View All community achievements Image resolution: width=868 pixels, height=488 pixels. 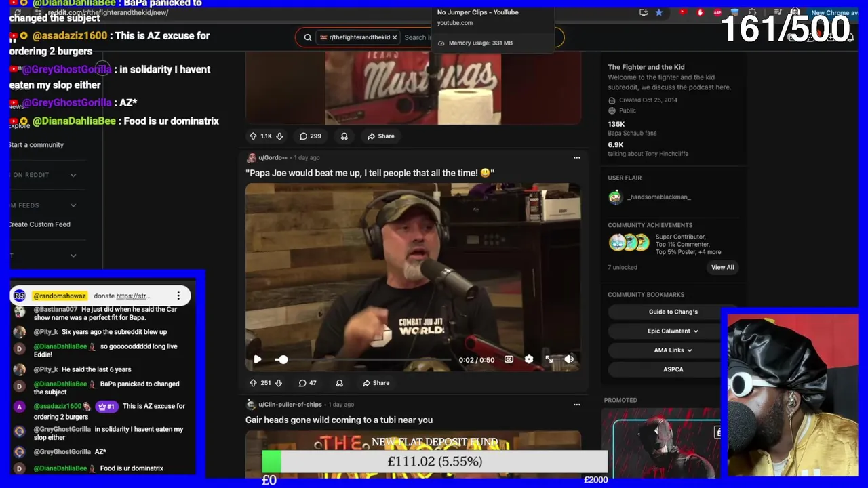coord(722,267)
